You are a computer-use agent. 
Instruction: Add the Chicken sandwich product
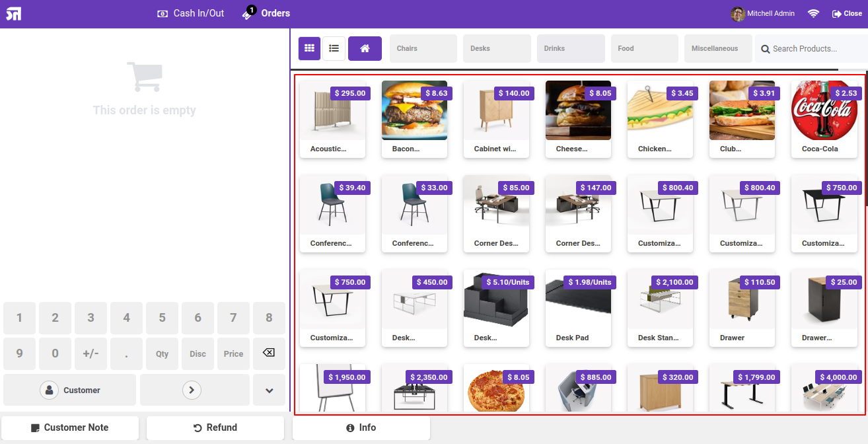[661, 120]
